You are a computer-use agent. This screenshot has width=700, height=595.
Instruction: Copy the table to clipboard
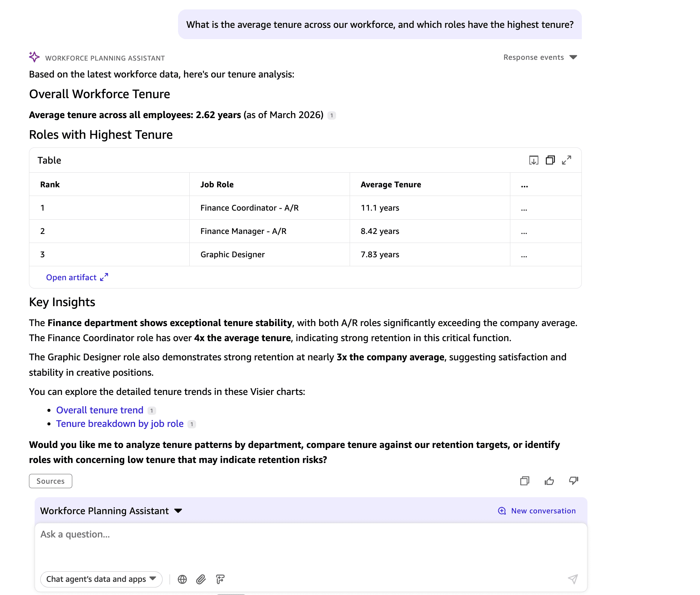pyautogui.click(x=550, y=160)
